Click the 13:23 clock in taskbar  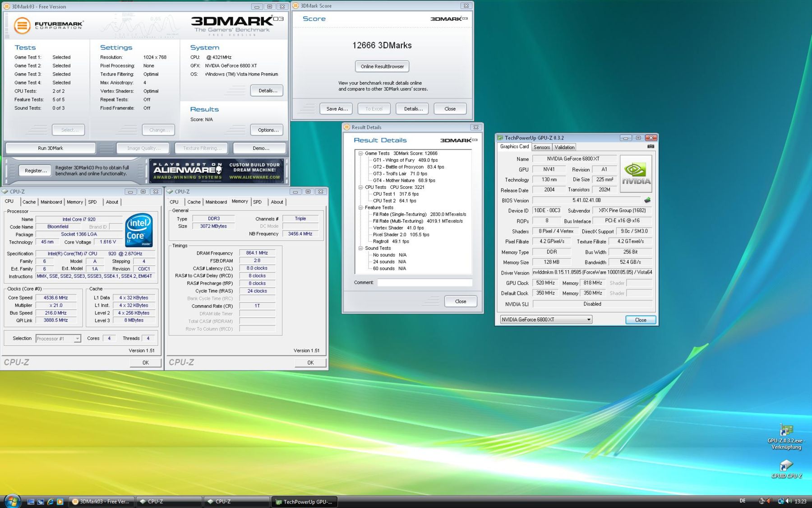click(800, 501)
